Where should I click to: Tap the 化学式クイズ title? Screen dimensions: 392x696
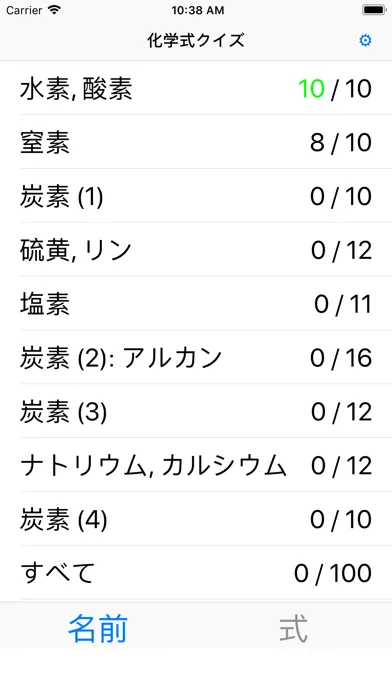196,40
